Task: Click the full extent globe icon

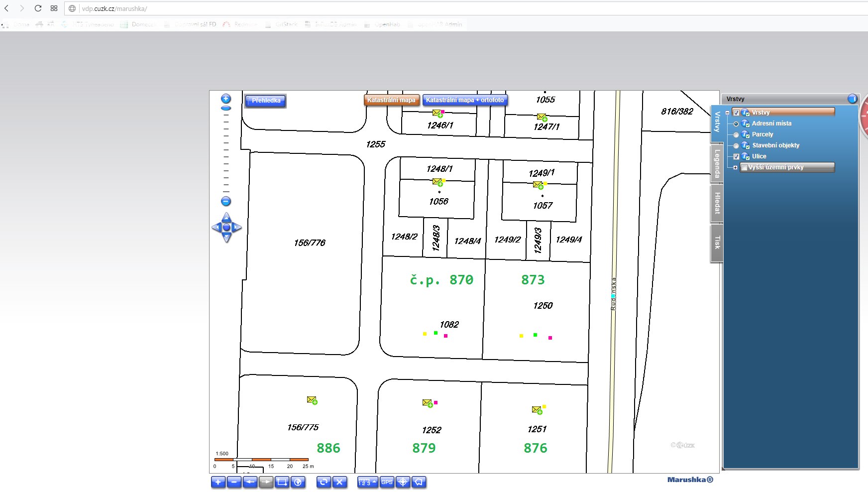Action: 298,482
